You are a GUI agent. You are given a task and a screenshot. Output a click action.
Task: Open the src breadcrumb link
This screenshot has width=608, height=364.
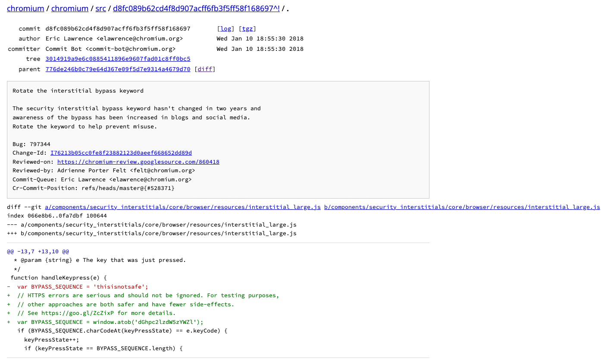click(101, 9)
